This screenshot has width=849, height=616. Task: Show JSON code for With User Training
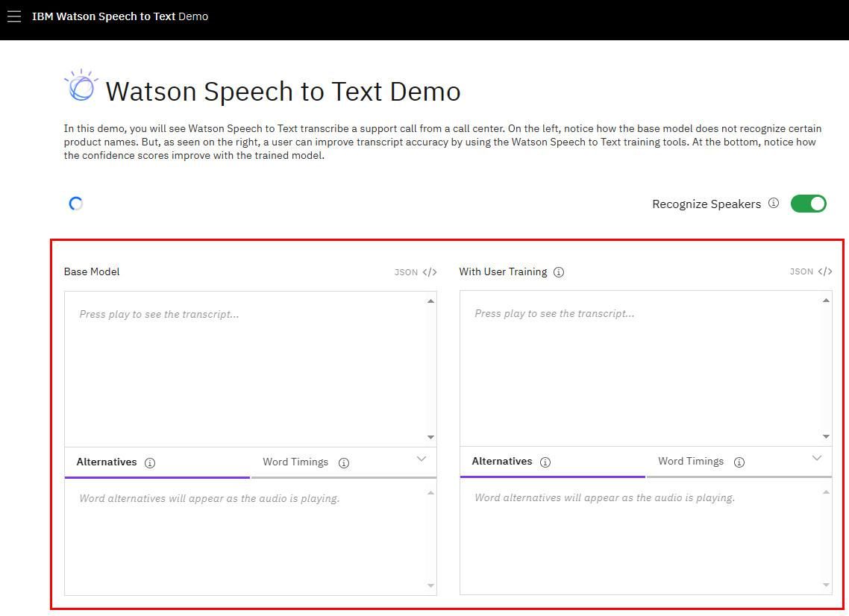pyautogui.click(x=810, y=271)
